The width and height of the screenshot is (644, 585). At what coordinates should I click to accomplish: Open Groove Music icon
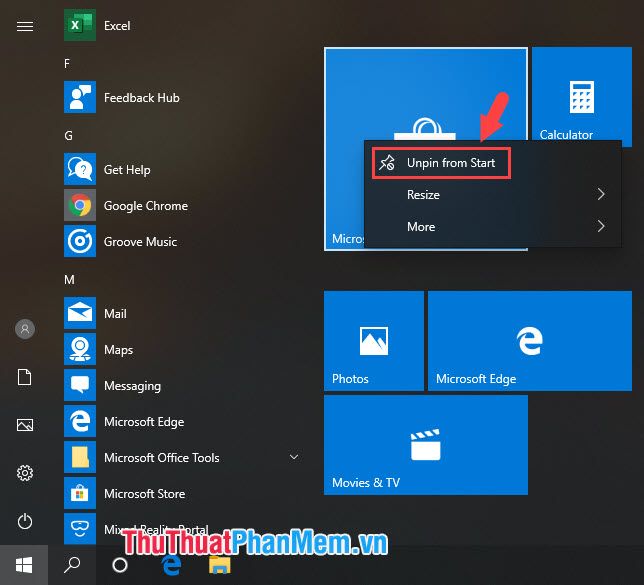[x=80, y=241]
